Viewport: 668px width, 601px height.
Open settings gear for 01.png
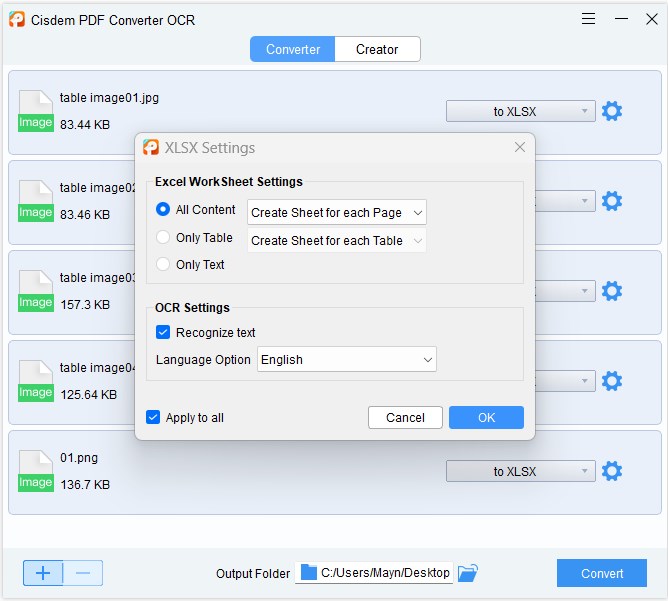click(x=612, y=471)
